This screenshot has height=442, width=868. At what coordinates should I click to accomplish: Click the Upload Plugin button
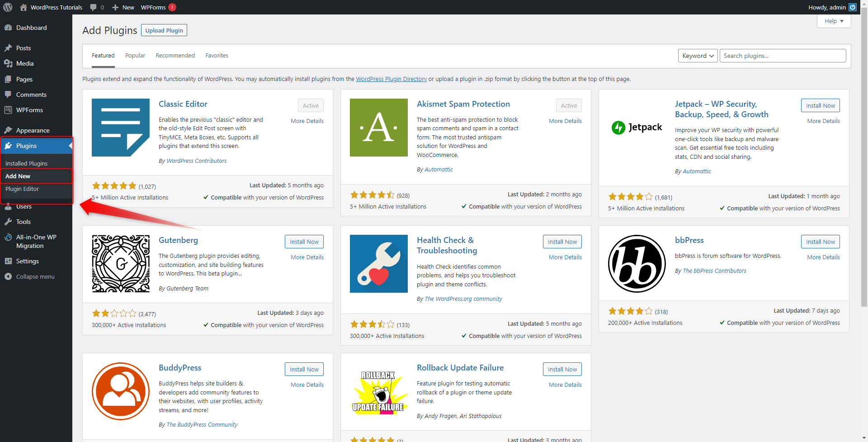click(x=164, y=30)
